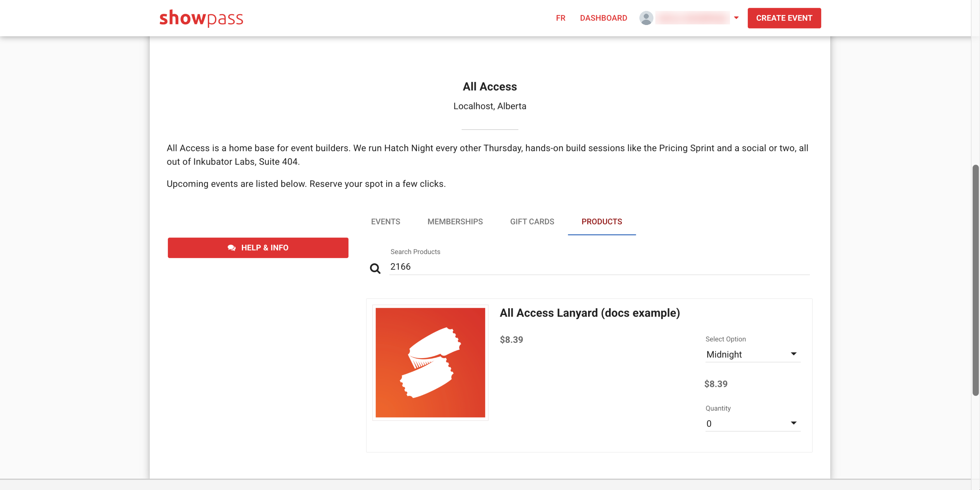
Task: Expand the Select Option Midnight dropdown
Action: point(753,354)
